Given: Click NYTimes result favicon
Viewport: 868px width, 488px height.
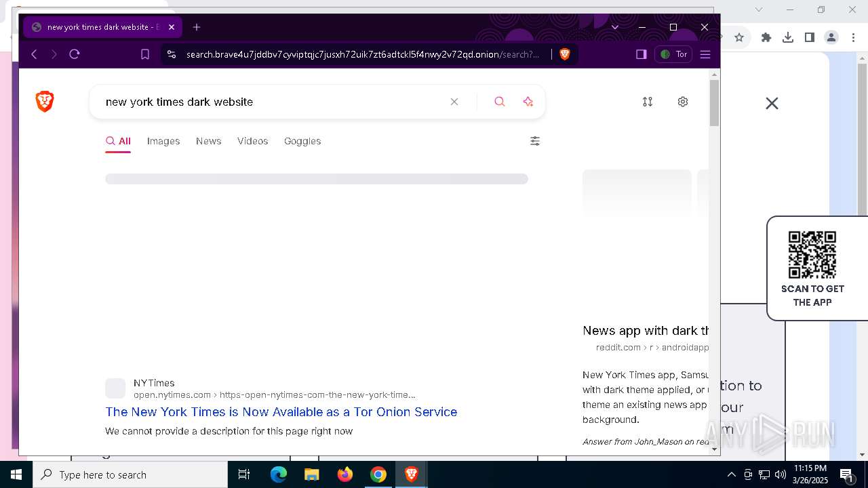Looking at the screenshot, I should click(115, 388).
